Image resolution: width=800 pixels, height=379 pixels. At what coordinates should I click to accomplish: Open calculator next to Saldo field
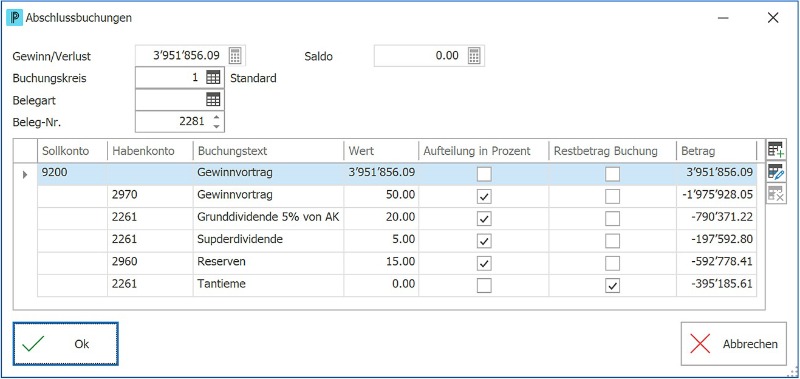pyautogui.click(x=473, y=56)
